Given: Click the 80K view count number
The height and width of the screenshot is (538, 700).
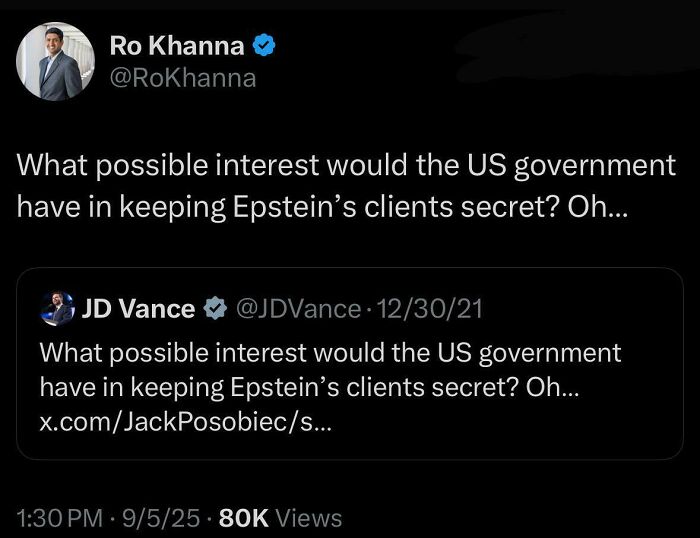Looking at the screenshot, I should 243,518.
